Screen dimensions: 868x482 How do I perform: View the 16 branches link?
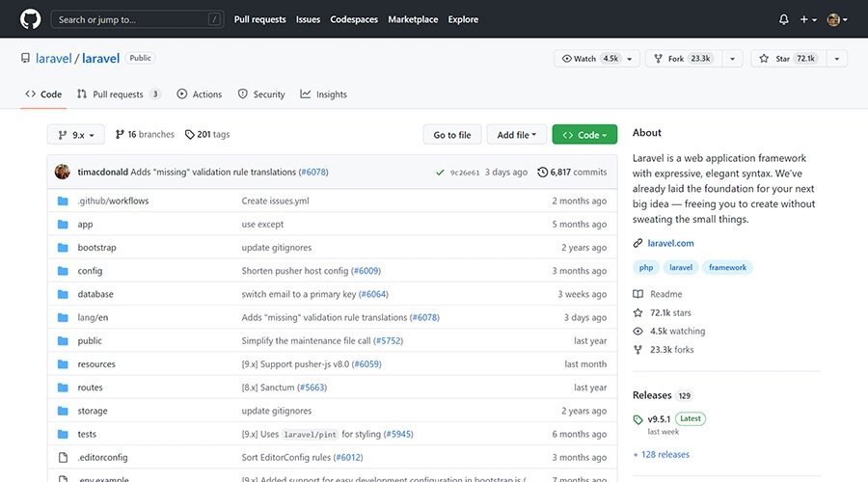[x=145, y=134]
